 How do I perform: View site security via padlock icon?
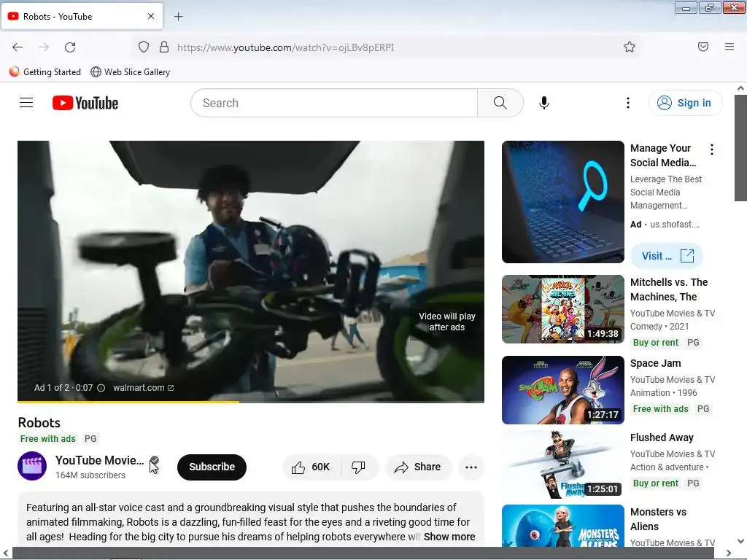(164, 47)
